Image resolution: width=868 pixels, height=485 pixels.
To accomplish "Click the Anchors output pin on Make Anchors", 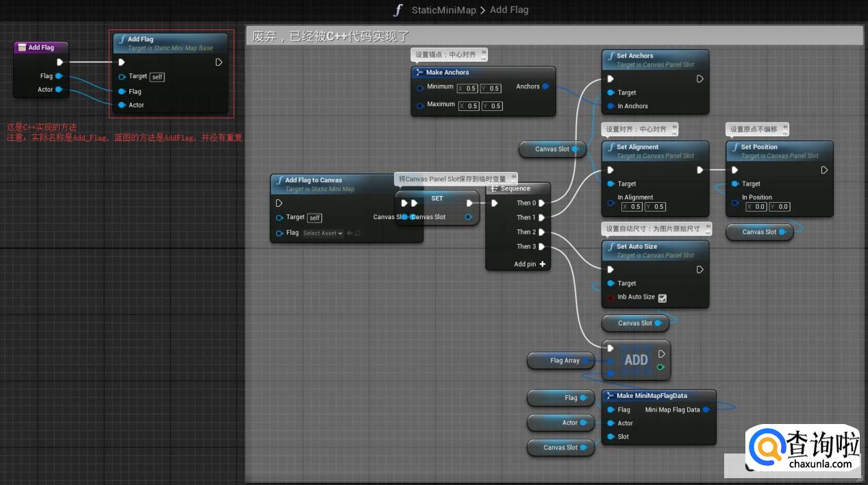I will [545, 86].
